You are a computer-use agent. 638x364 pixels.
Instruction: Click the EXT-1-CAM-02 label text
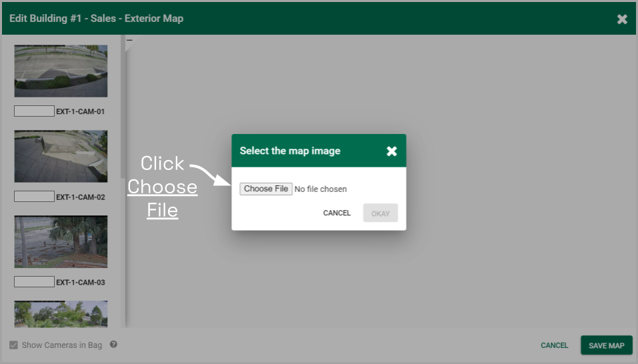81,197
